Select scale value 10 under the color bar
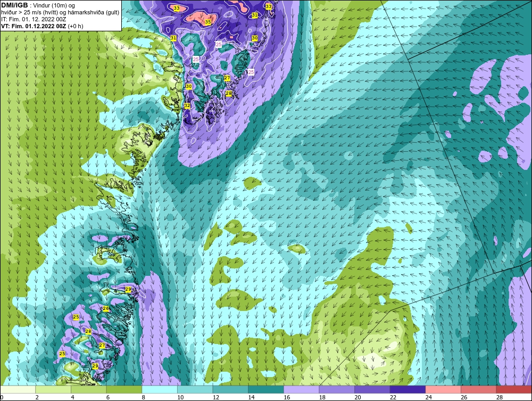This screenshot has height=401, width=532. coord(180,397)
